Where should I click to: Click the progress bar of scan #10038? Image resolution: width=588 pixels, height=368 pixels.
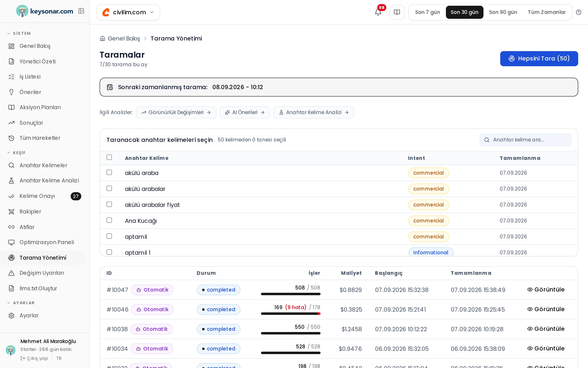point(291,333)
